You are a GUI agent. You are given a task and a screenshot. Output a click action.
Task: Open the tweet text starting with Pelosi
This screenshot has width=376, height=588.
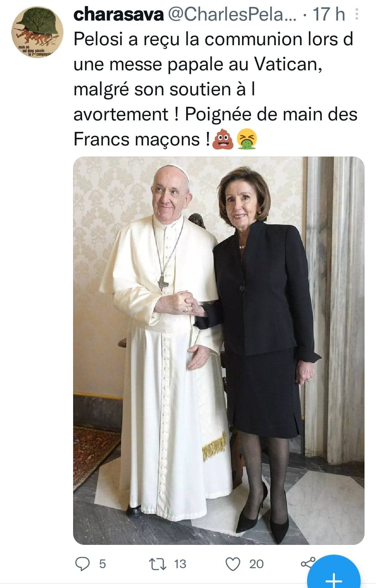click(216, 89)
